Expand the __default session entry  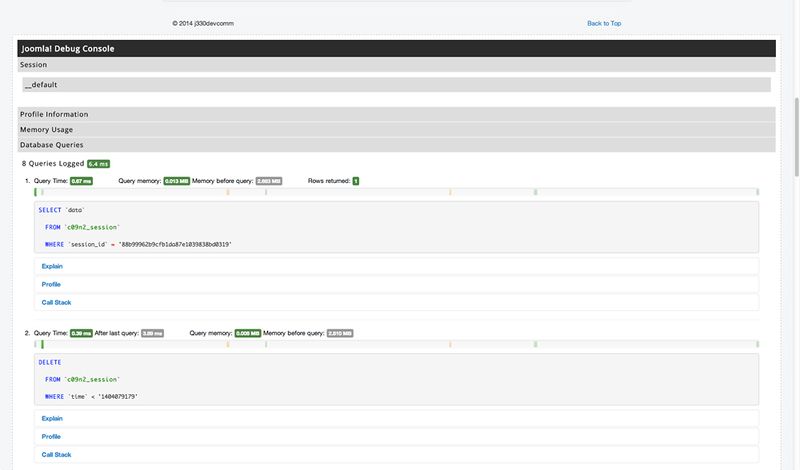tap(48, 85)
